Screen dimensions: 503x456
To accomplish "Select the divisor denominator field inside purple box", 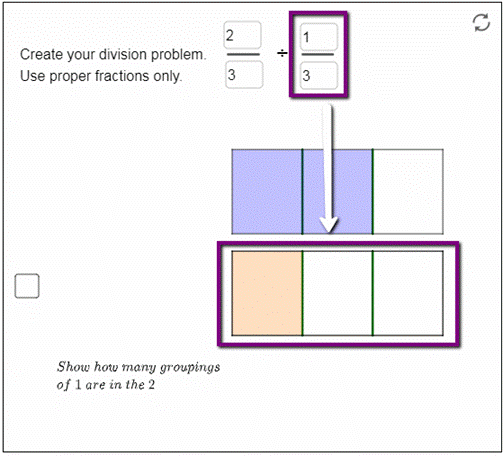I will click(x=318, y=76).
